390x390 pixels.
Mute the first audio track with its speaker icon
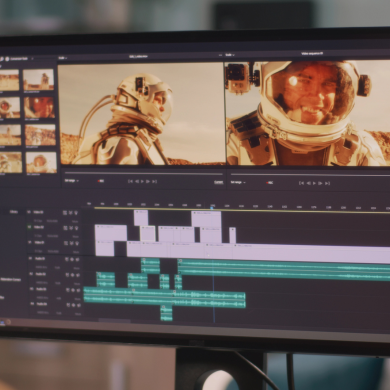coord(77,259)
